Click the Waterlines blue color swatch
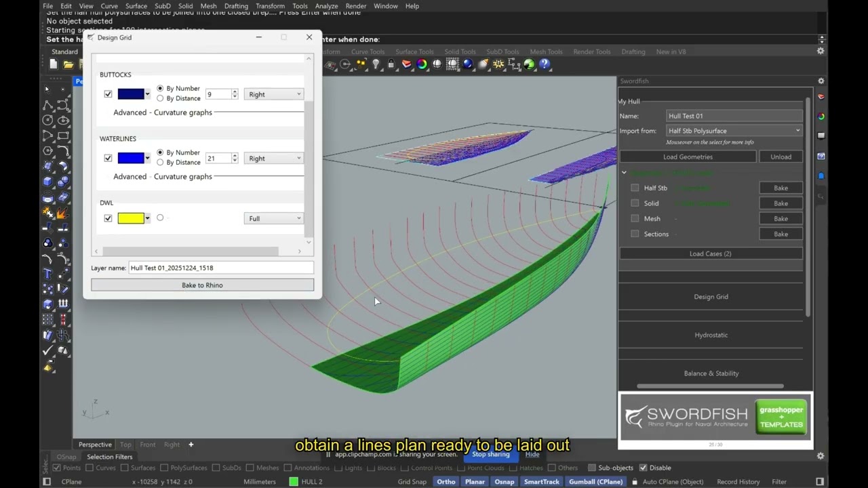The image size is (868, 488). tap(130, 158)
